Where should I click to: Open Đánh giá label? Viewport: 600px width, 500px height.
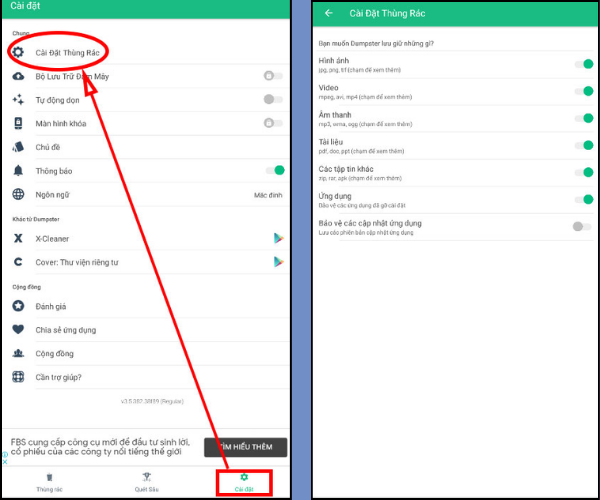[x=51, y=306]
